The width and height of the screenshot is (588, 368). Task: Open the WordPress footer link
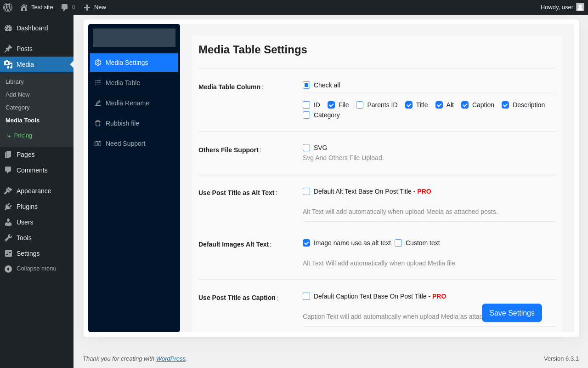pyautogui.click(x=170, y=359)
